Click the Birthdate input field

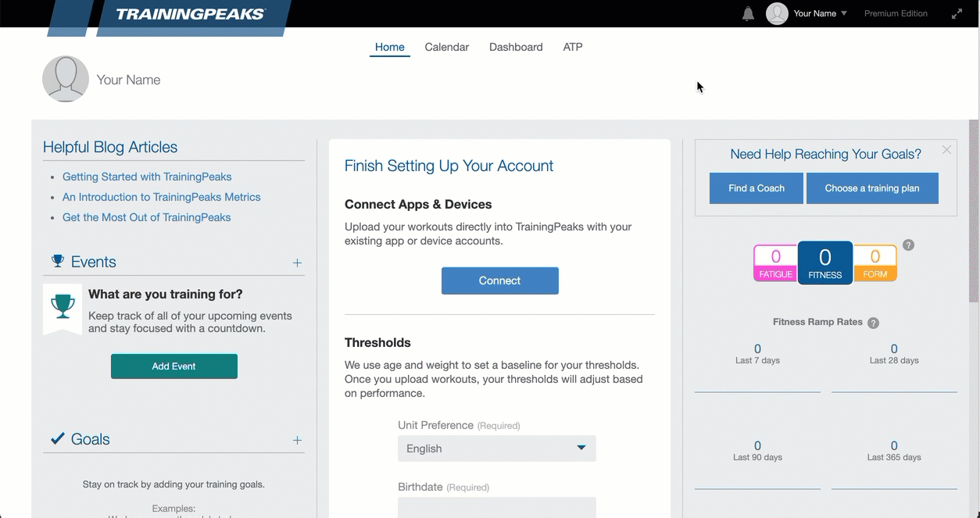[x=496, y=507]
